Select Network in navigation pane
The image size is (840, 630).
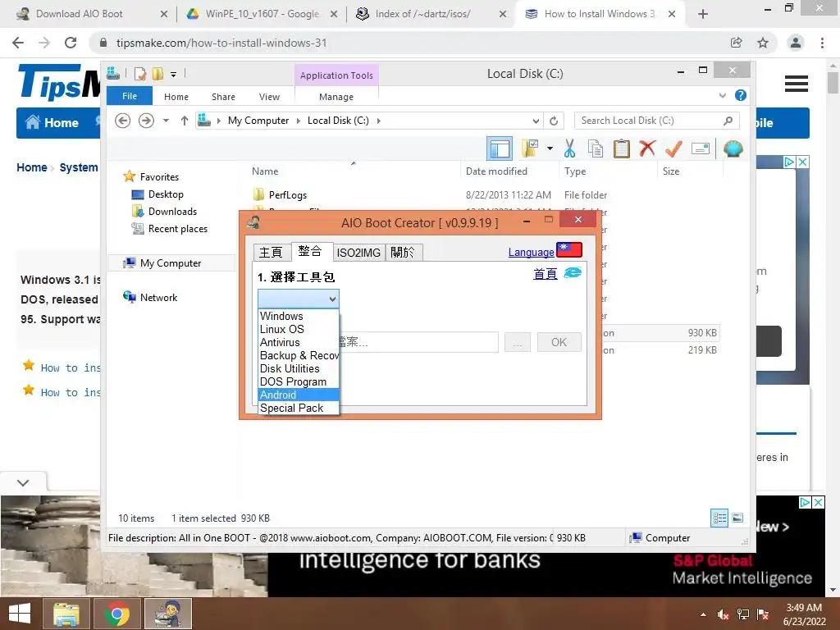158,297
